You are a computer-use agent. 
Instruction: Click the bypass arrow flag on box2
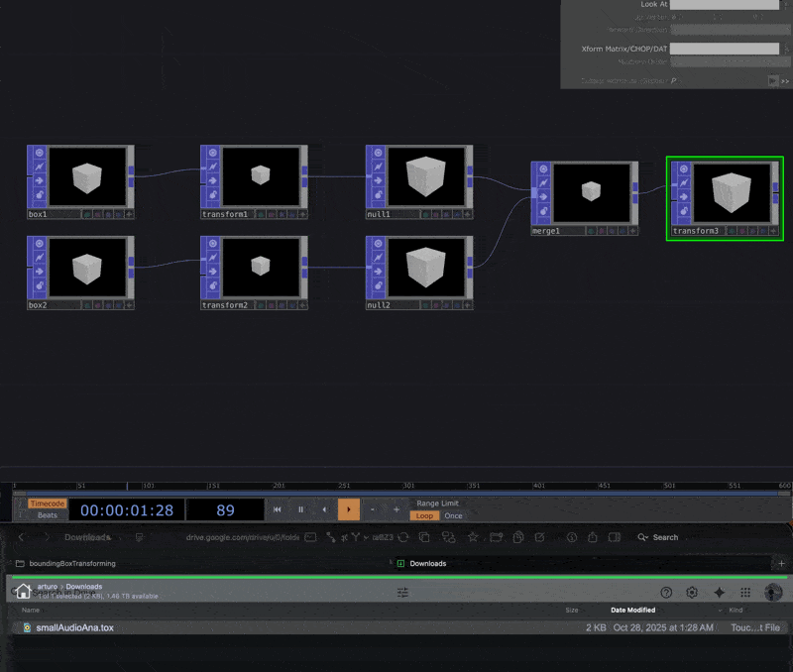[x=38, y=273]
